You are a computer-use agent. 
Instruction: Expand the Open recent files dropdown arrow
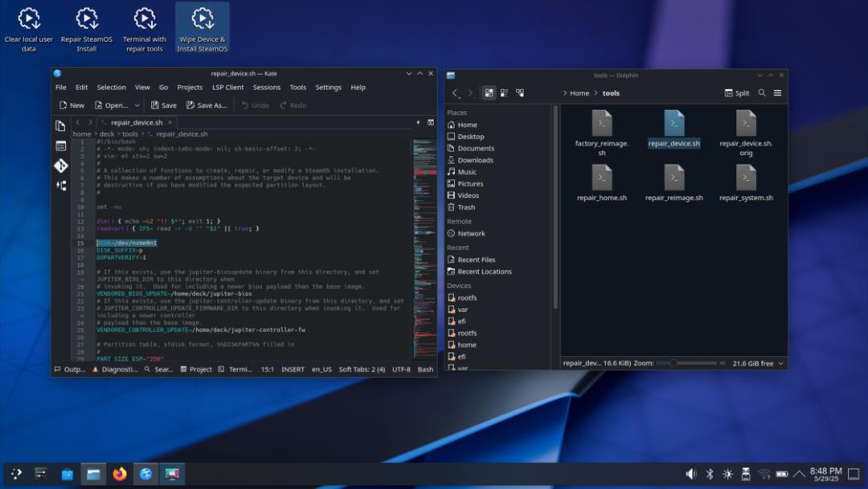pyautogui.click(x=137, y=105)
